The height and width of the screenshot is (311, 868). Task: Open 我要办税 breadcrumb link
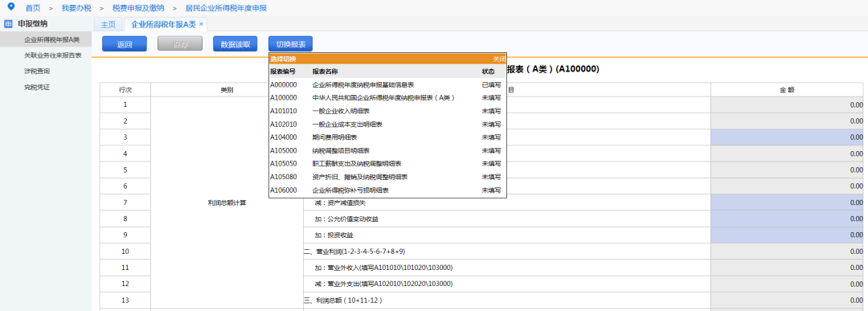point(76,8)
